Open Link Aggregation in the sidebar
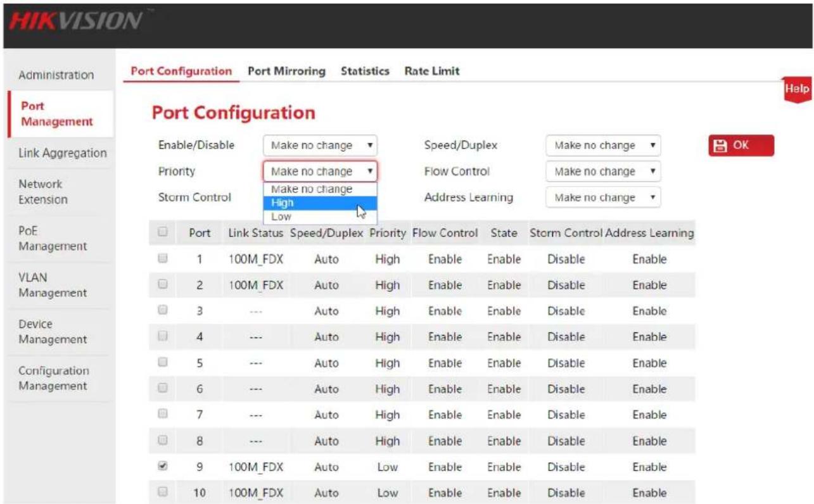 click(62, 153)
